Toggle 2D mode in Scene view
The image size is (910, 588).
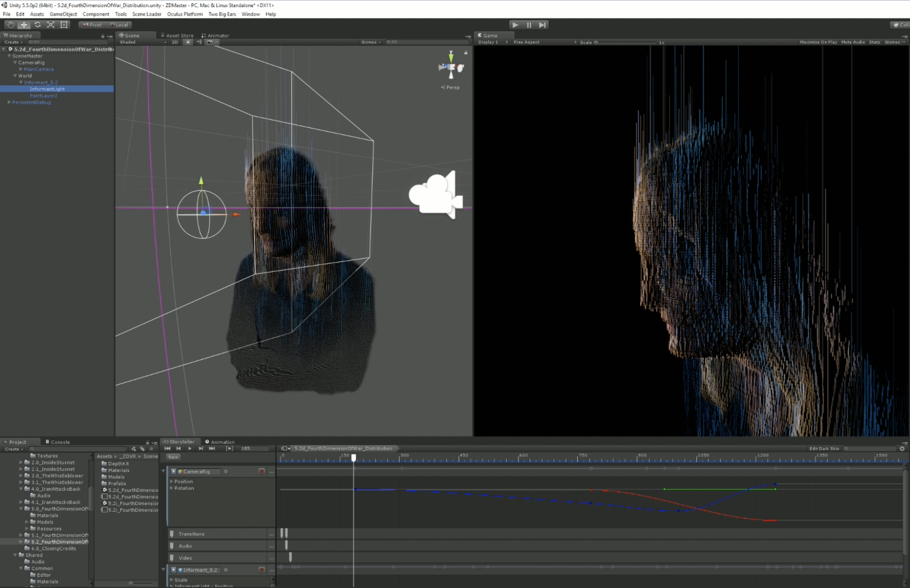[x=175, y=42]
